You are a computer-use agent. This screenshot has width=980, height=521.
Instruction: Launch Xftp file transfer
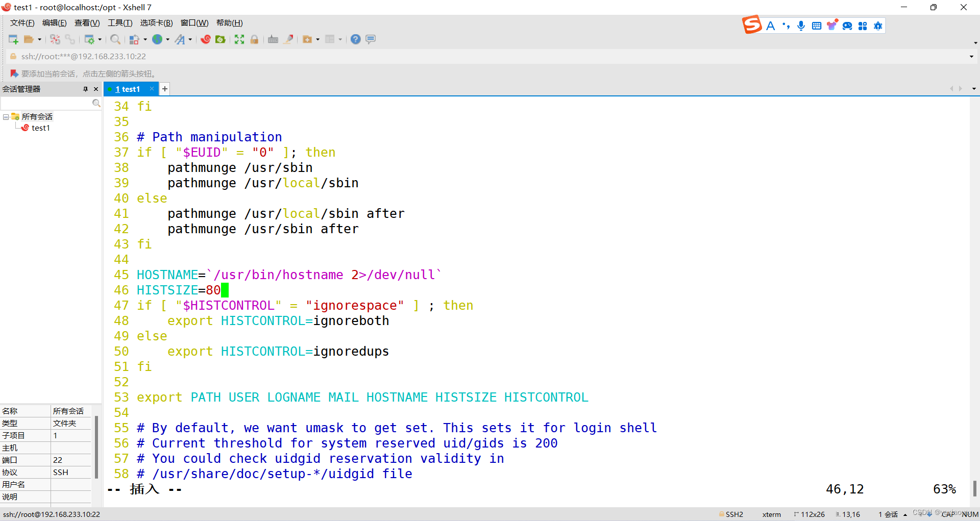[x=220, y=39]
